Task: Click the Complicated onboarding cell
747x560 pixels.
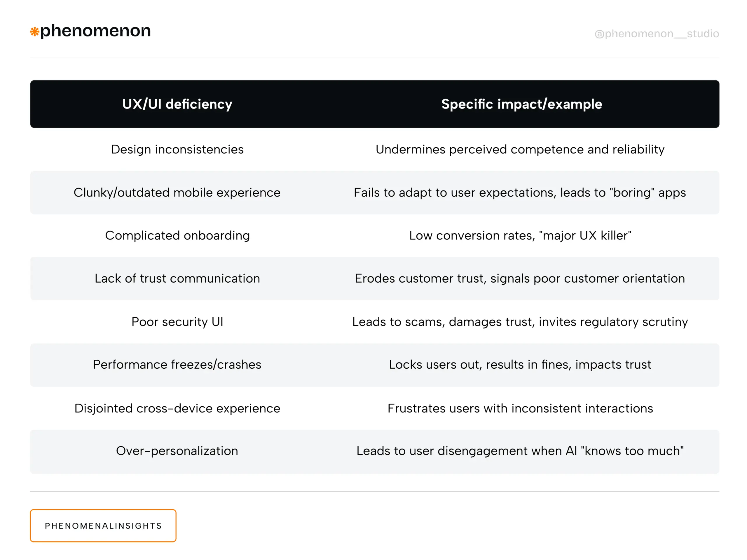Action: pos(177,235)
